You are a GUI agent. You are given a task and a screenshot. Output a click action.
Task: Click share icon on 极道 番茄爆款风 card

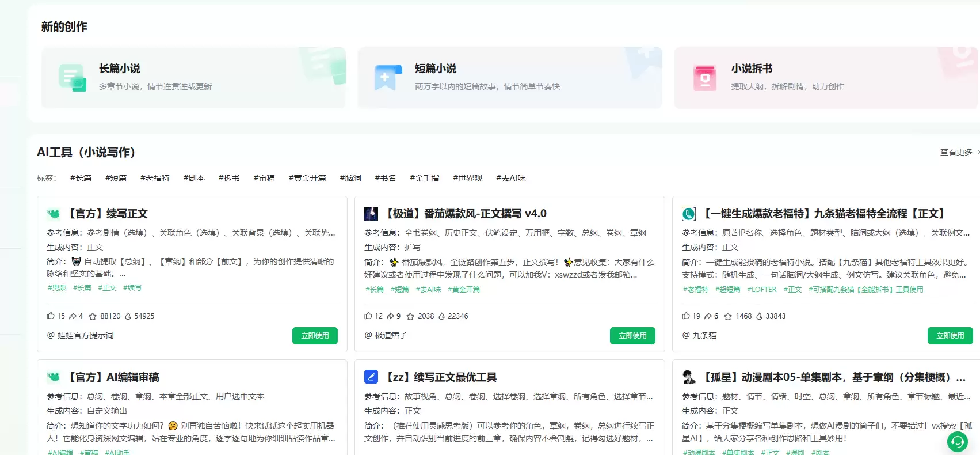point(390,316)
